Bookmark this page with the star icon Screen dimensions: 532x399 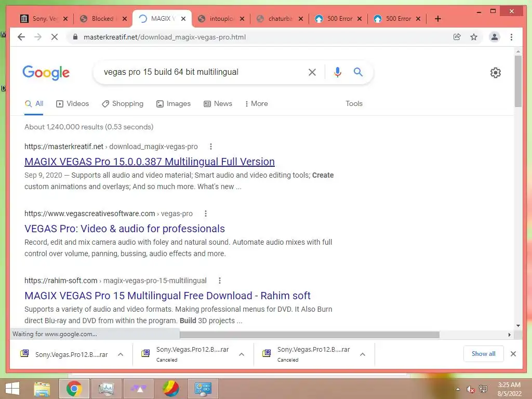474,37
